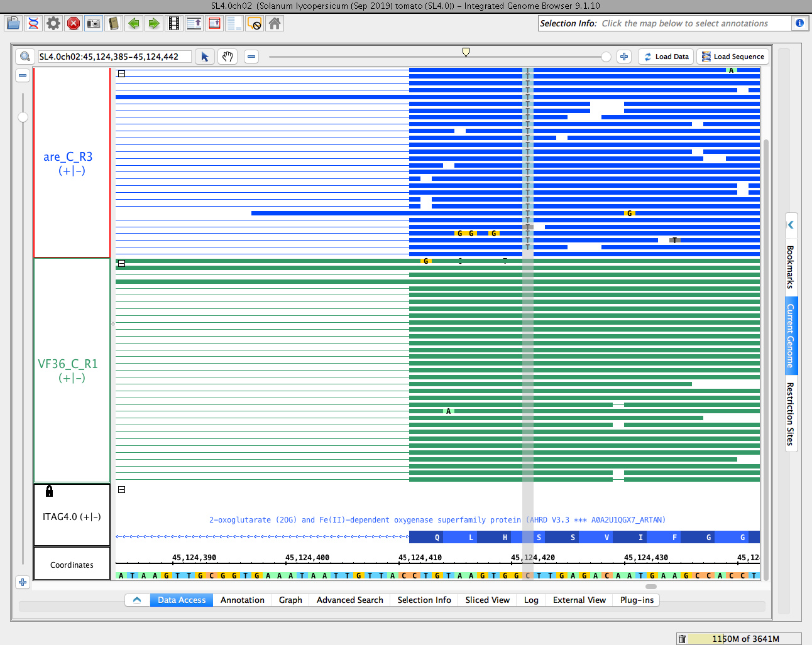Screen dimensions: 812x645
Task: Collapse the bottom tab panel with chevron
Action: (x=137, y=600)
